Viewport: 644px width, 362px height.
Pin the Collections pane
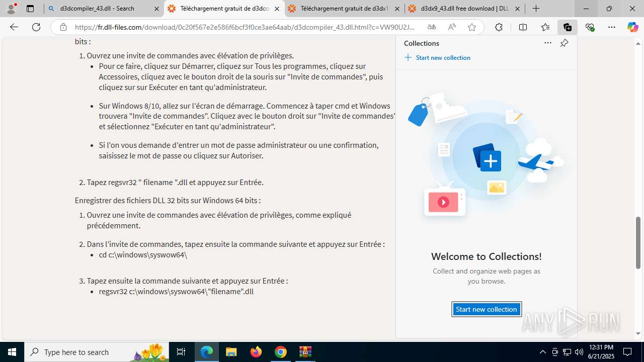tap(564, 43)
